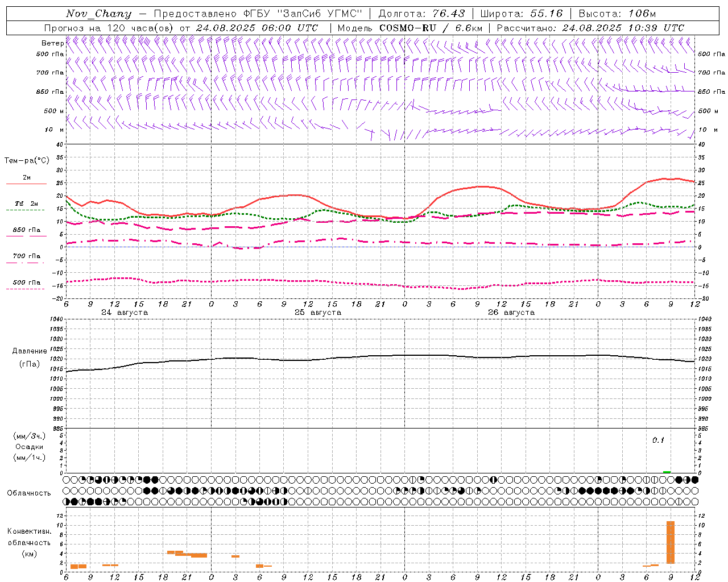Click the station name Nov_Chany
Screen dimensions: 728x582
98,14
